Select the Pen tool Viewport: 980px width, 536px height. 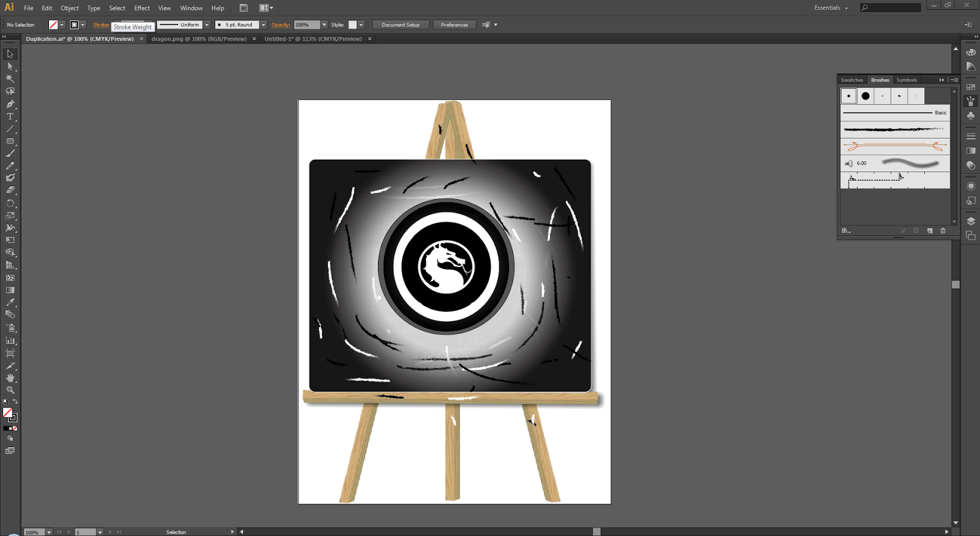click(x=10, y=104)
